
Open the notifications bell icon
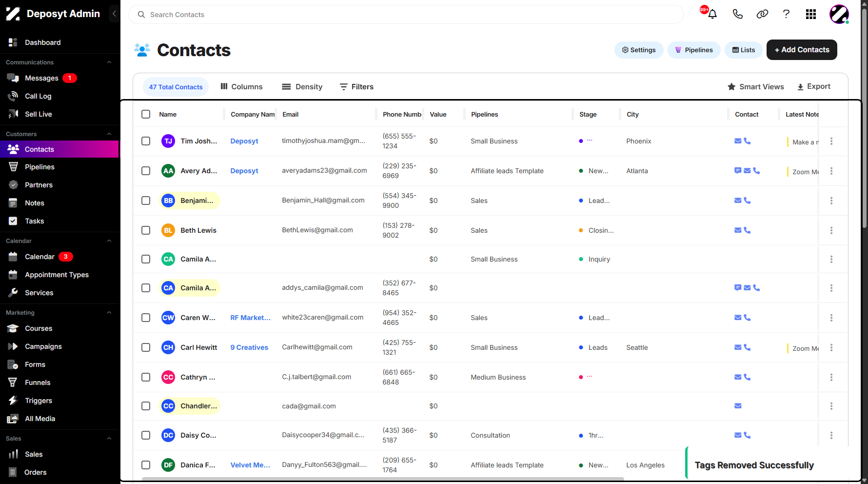[712, 14]
